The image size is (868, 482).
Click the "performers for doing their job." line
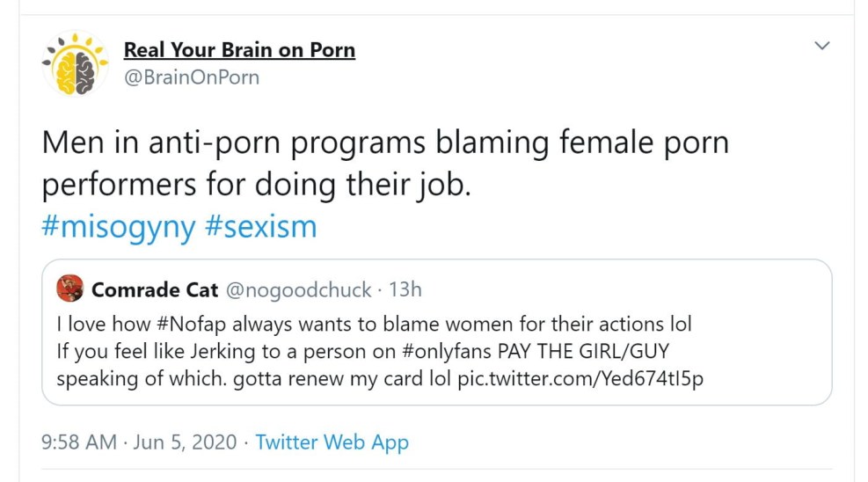tap(257, 186)
